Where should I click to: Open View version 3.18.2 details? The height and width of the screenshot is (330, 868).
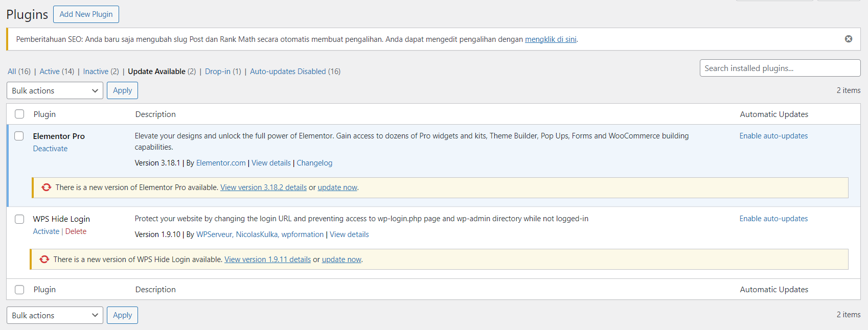pos(263,187)
